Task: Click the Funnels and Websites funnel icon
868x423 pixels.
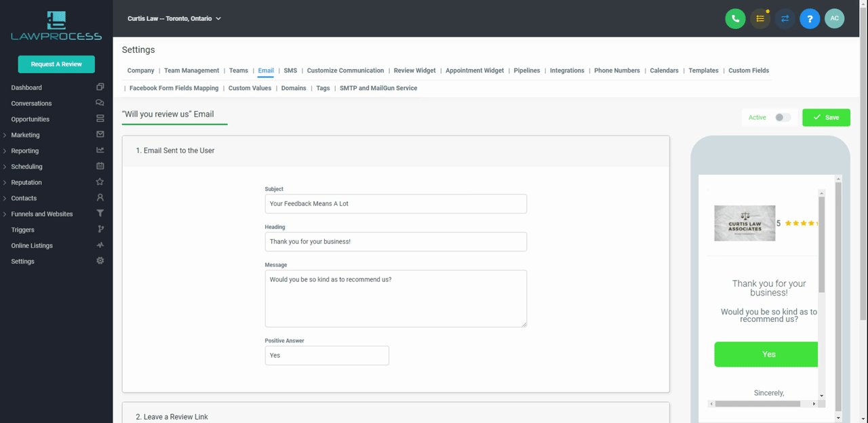Action: [100, 214]
